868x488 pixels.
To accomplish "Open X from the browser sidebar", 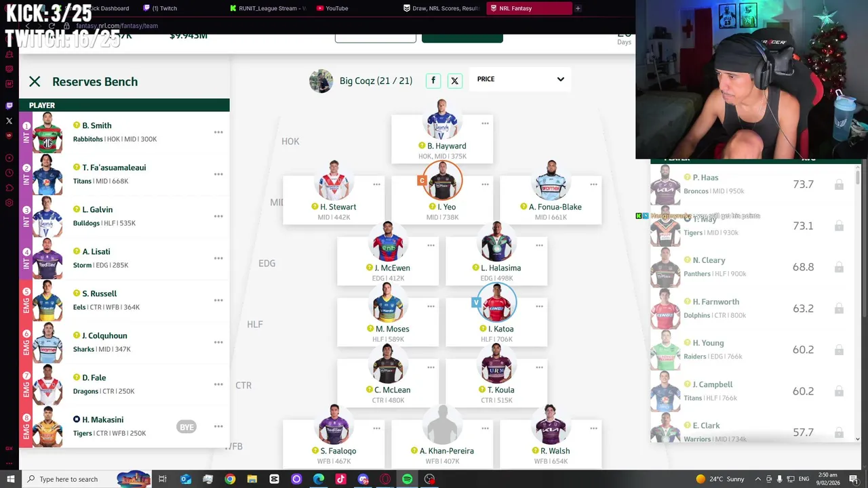I will click(x=9, y=121).
